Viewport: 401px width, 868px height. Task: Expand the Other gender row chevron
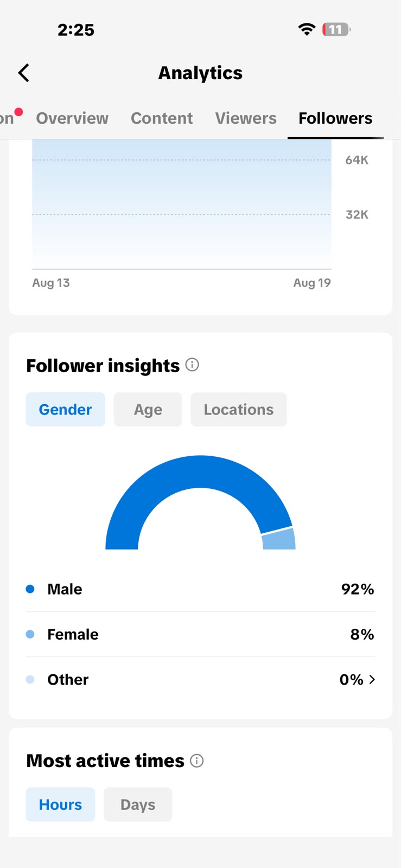tap(372, 679)
